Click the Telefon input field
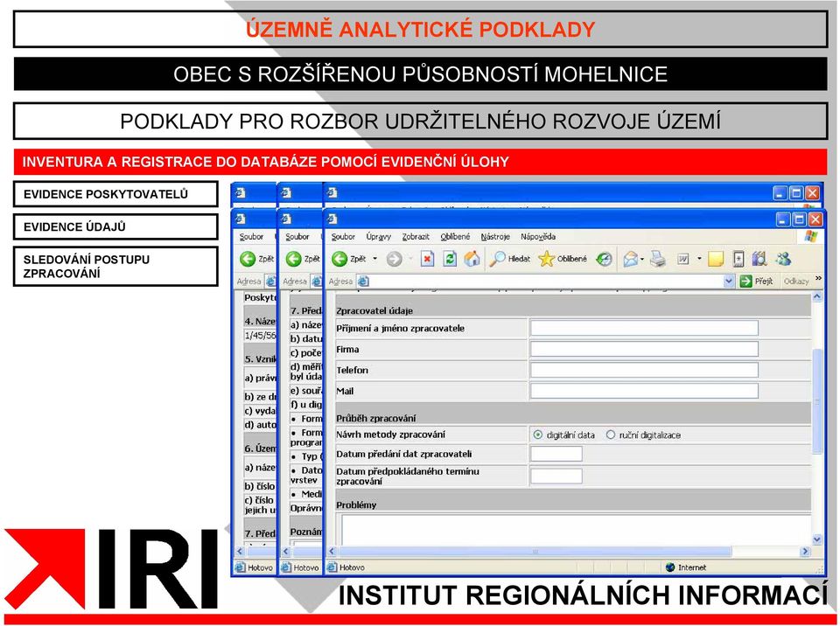The image size is (840, 626). [644, 370]
